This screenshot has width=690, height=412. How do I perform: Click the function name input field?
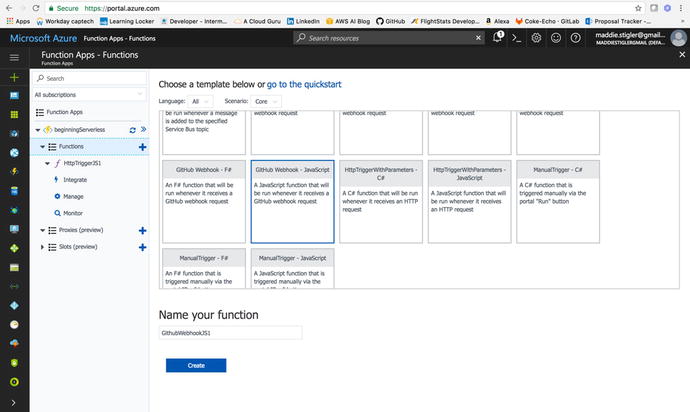point(230,332)
